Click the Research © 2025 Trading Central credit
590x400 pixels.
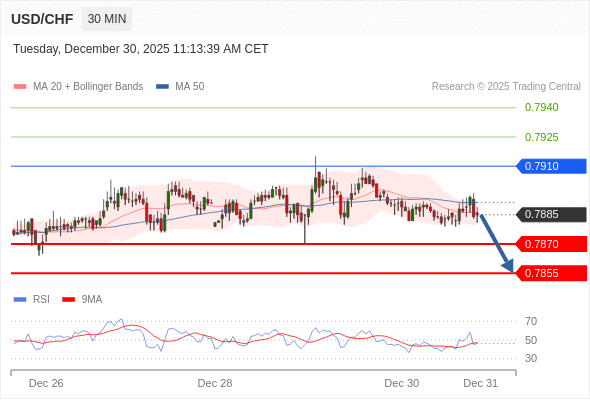pos(506,87)
